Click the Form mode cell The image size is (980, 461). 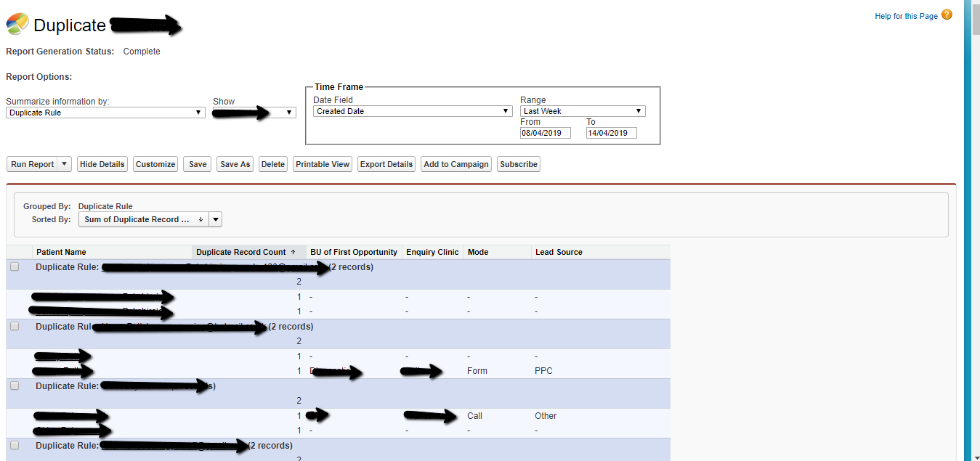point(477,371)
